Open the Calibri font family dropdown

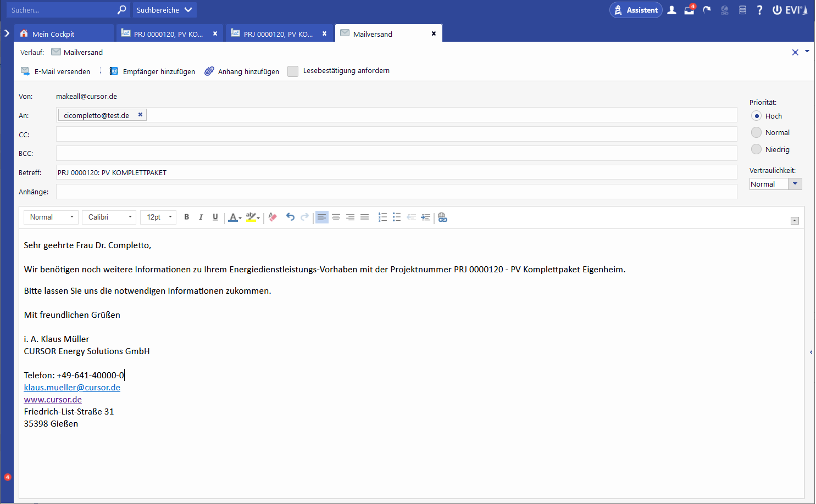(x=109, y=217)
